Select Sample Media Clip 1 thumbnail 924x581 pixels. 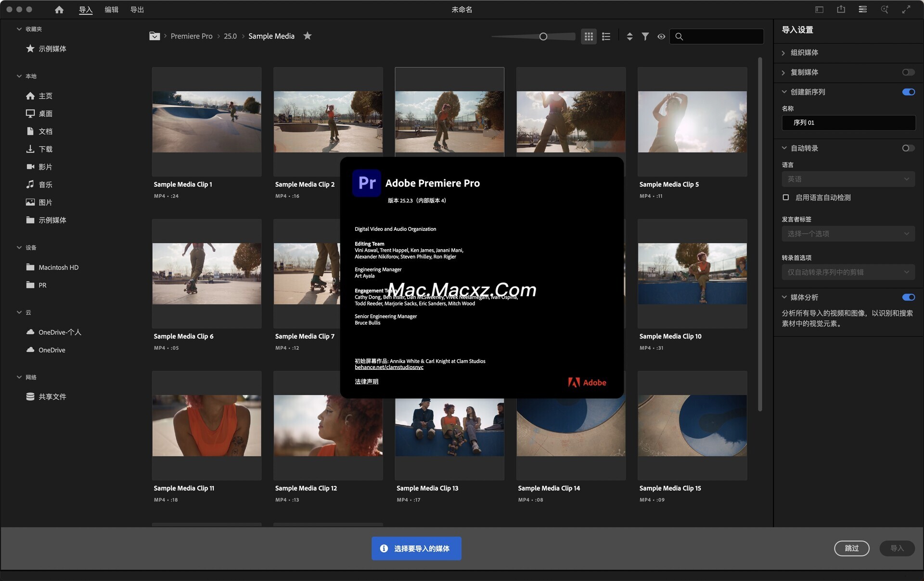click(207, 122)
